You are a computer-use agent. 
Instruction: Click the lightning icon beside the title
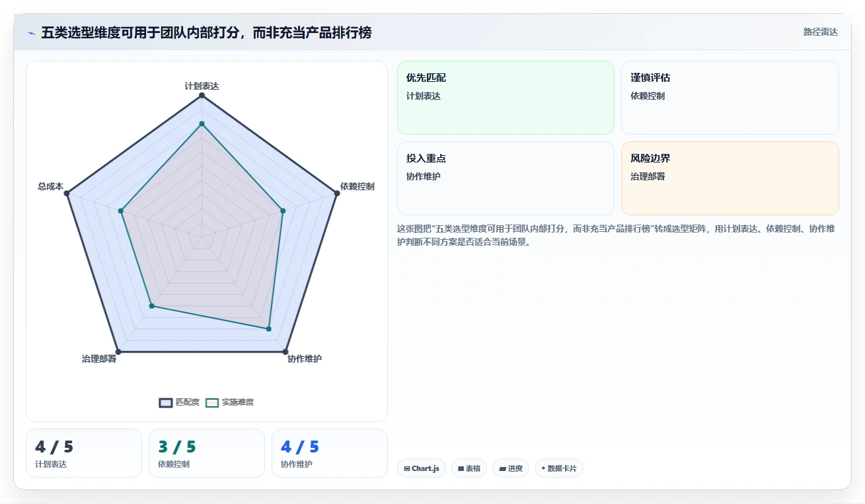click(31, 32)
